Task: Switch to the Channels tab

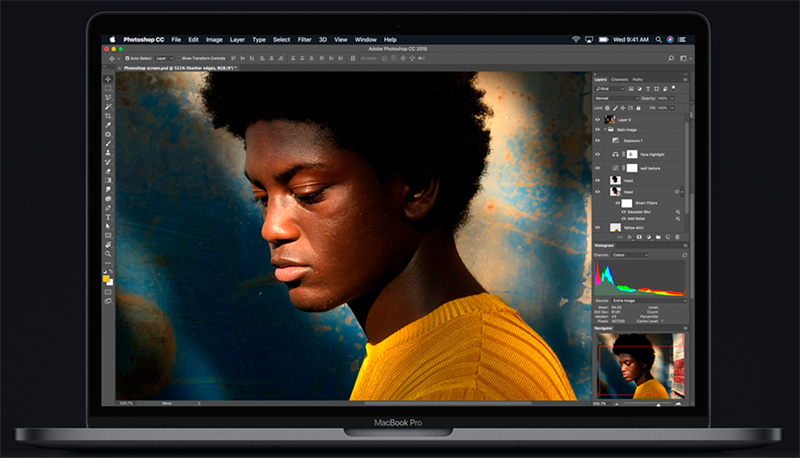Action: [619, 78]
